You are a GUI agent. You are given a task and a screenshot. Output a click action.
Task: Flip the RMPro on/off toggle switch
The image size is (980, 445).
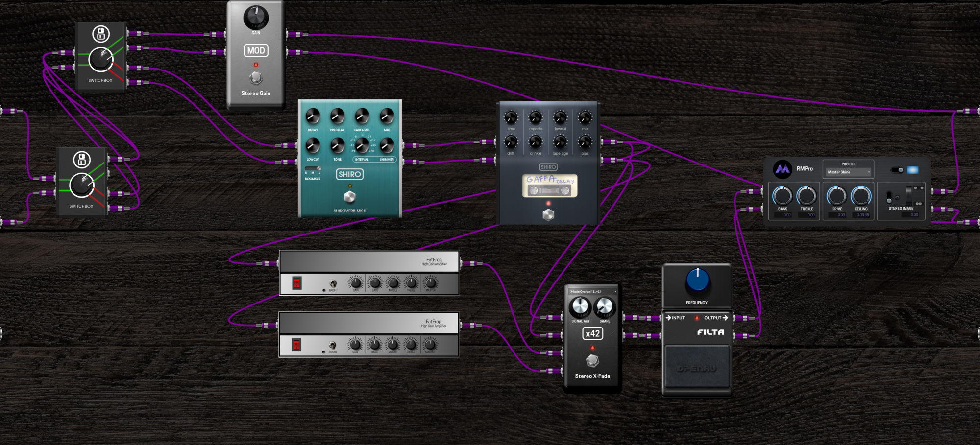click(x=897, y=170)
